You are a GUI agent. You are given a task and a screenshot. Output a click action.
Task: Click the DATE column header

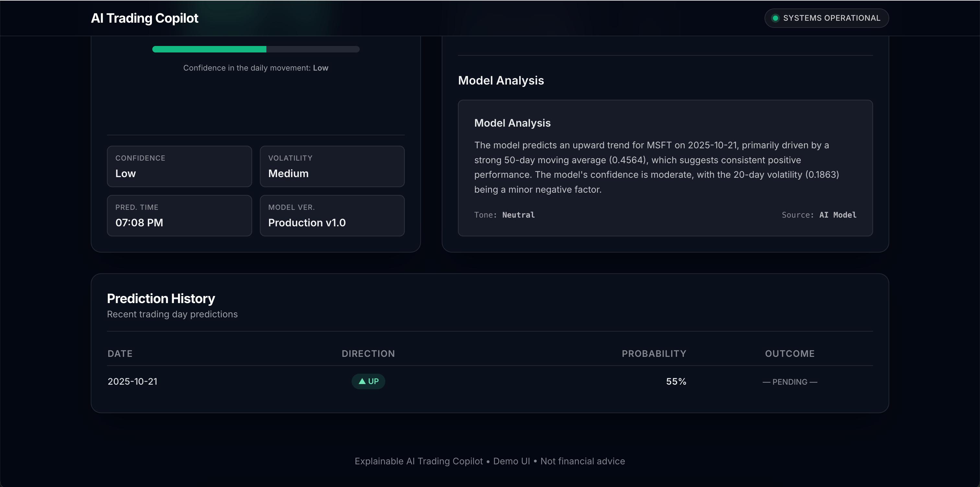pyautogui.click(x=120, y=354)
